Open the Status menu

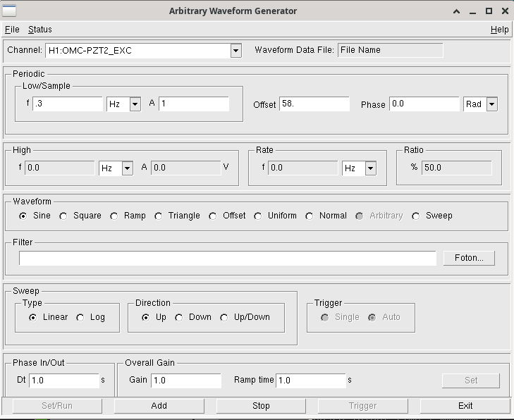(40, 30)
